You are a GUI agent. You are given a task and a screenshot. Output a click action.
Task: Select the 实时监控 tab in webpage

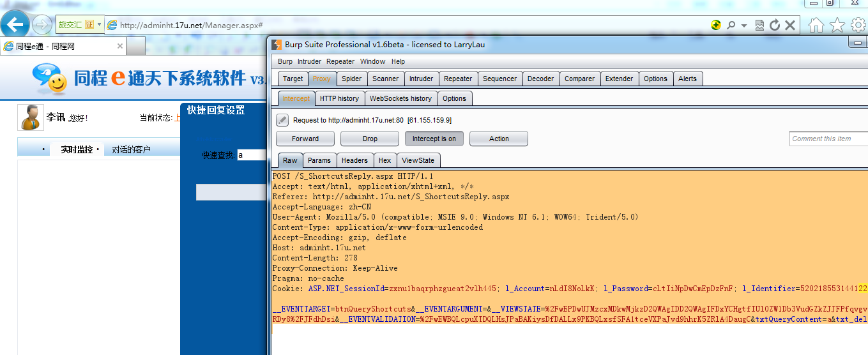[77, 149]
